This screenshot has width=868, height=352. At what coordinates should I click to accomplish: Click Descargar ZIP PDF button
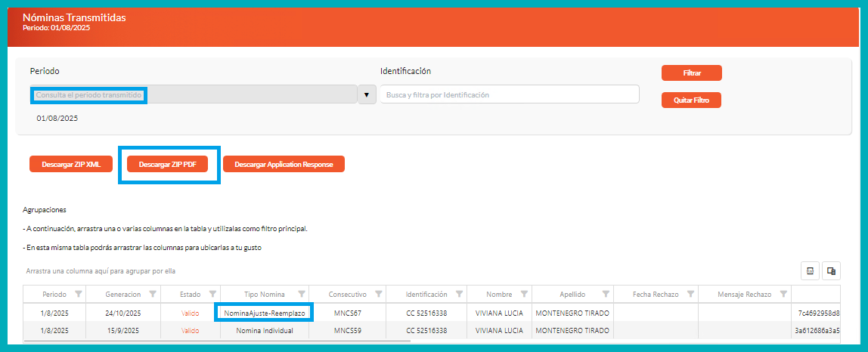point(167,164)
